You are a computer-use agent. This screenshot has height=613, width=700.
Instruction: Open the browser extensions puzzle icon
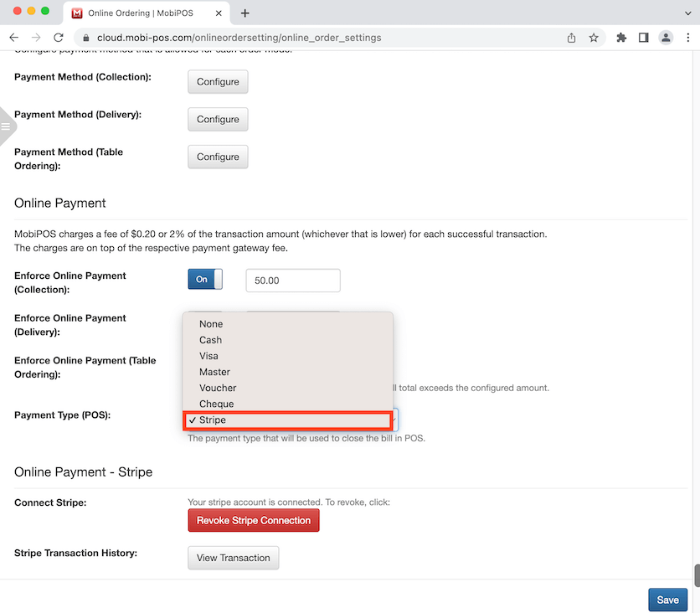point(621,38)
